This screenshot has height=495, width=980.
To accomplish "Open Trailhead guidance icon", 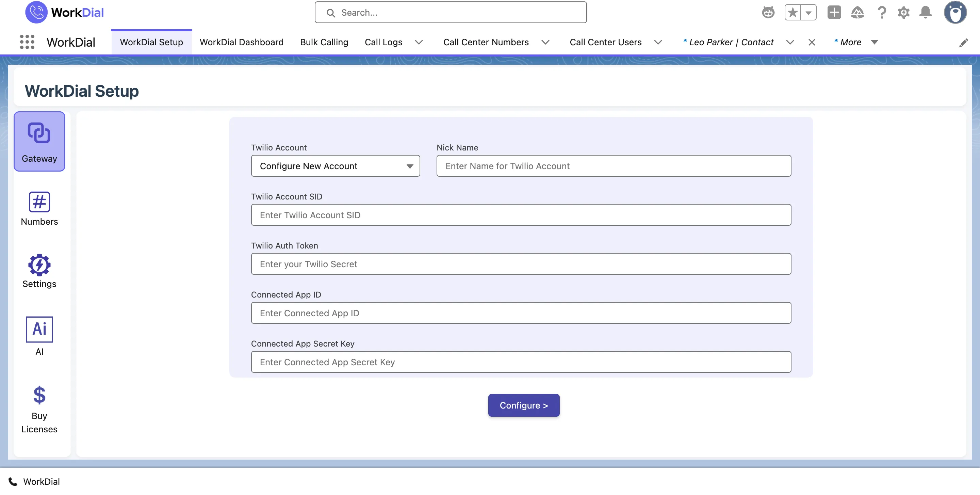I will [x=857, y=12].
